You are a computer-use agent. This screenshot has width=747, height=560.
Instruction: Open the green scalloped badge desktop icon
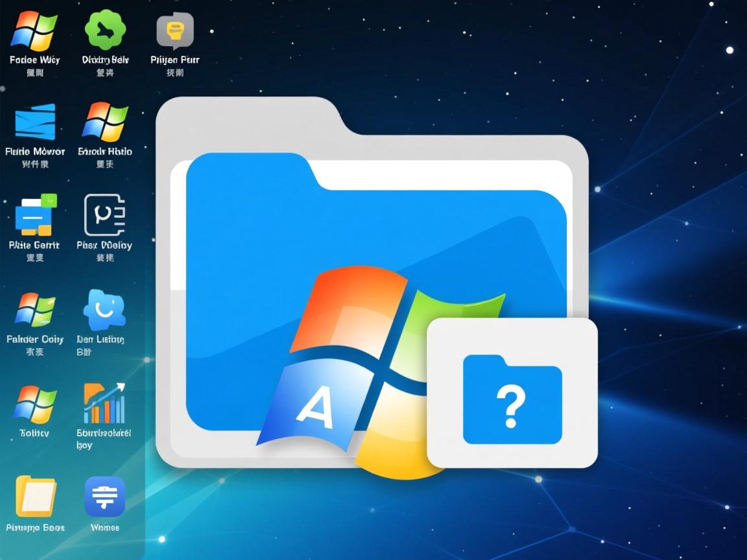(106, 30)
